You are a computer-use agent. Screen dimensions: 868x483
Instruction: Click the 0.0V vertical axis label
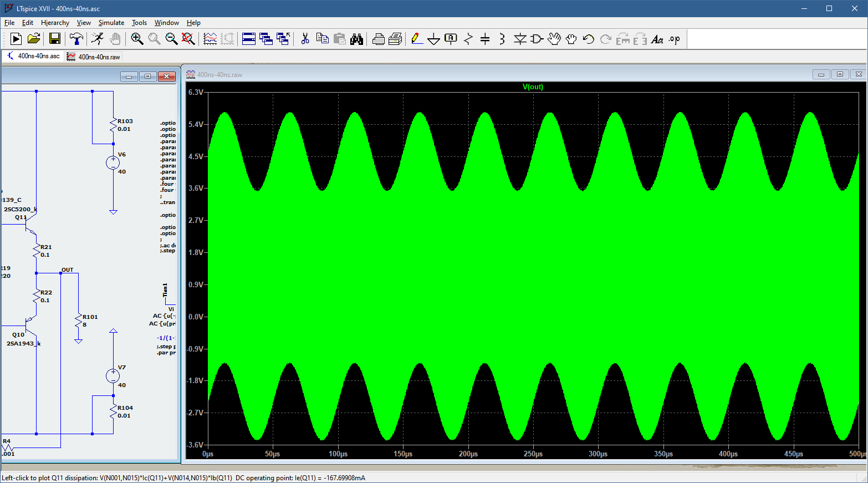click(196, 317)
